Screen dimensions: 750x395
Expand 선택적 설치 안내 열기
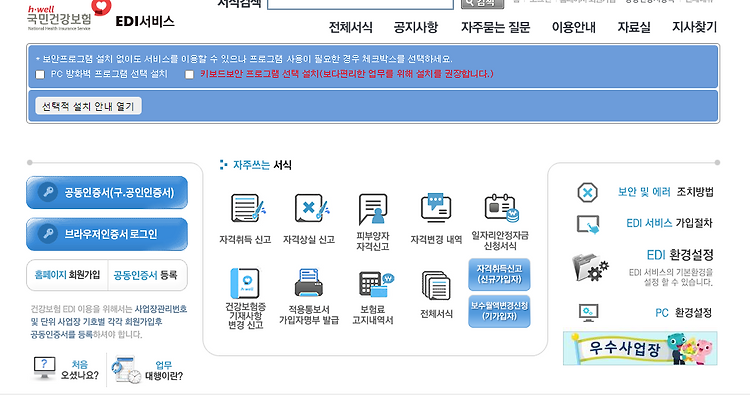point(88,106)
